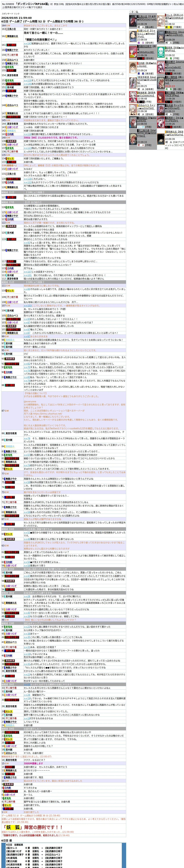Follow the >>82 anchor in message 92
Viewport: 184px width, 868px height.
27,364
